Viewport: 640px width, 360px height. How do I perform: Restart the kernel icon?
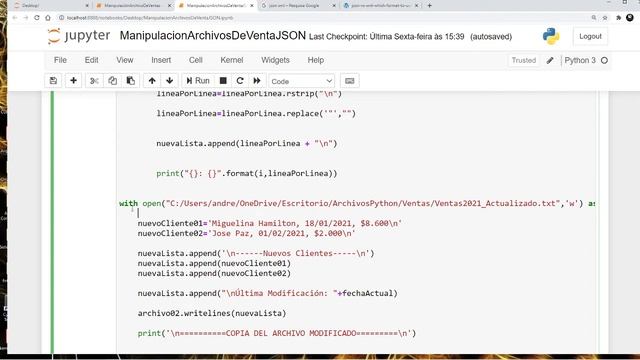pos(240,81)
